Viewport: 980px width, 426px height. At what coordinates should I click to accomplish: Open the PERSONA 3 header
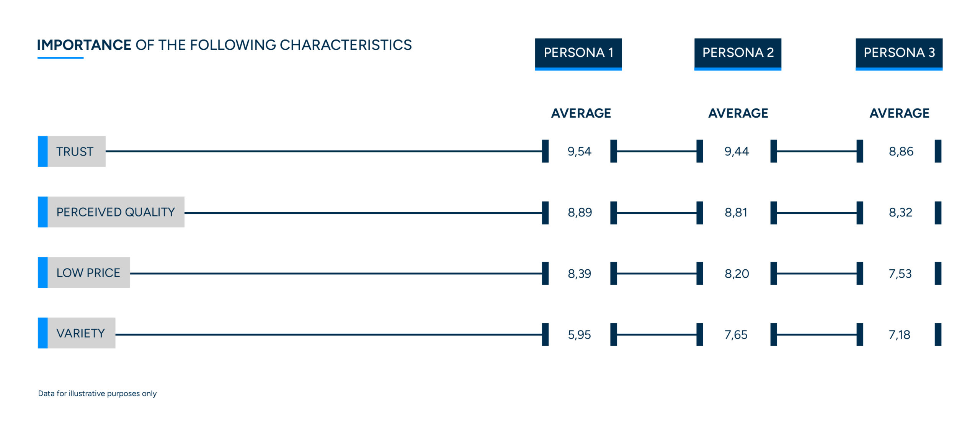pyautogui.click(x=899, y=53)
